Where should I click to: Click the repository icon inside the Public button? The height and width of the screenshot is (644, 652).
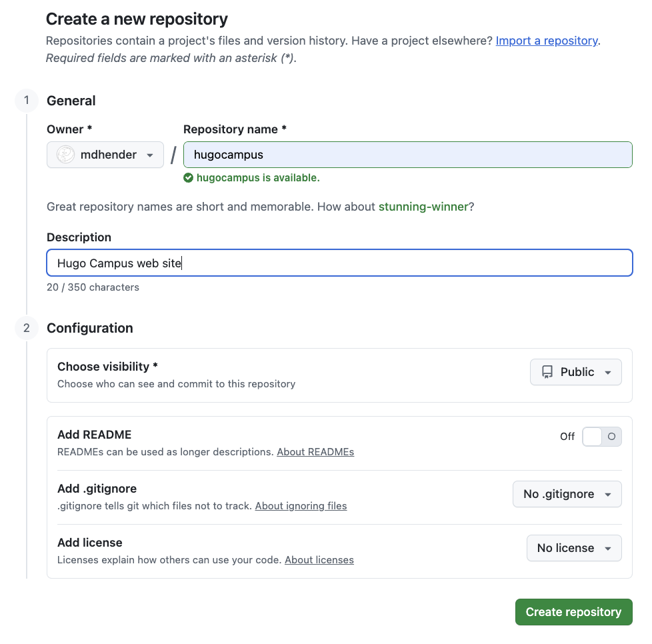[547, 372]
